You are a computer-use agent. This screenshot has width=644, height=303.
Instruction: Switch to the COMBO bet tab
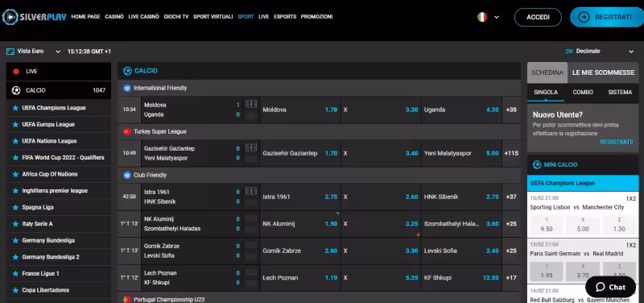pyautogui.click(x=583, y=93)
